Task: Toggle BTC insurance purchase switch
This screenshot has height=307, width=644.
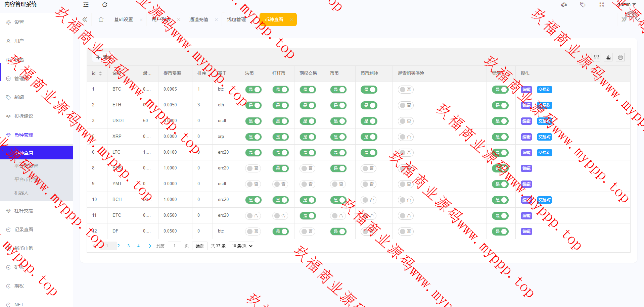Action: click(x=406, y=90)
